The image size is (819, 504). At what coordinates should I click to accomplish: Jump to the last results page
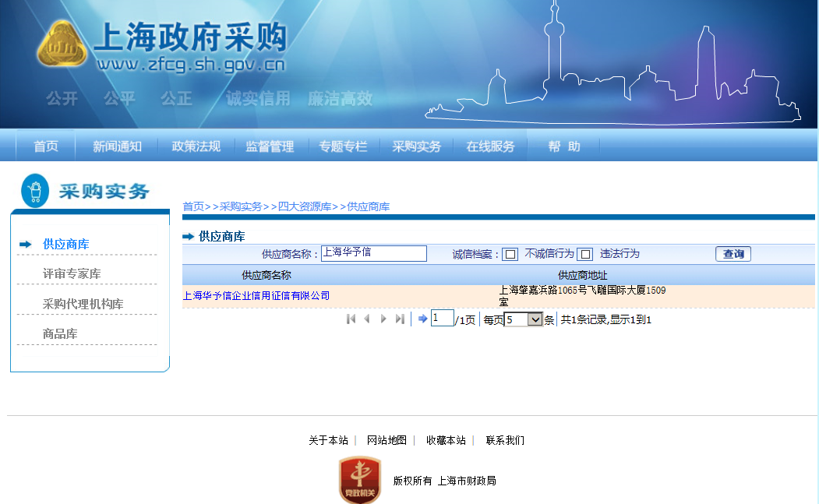point(400,319)
